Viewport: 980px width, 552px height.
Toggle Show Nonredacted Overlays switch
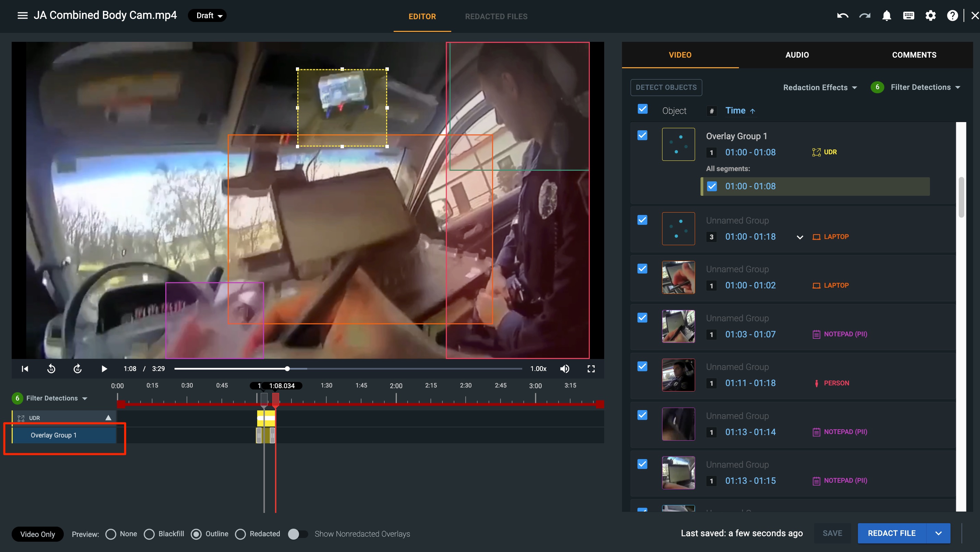(298, 534)
